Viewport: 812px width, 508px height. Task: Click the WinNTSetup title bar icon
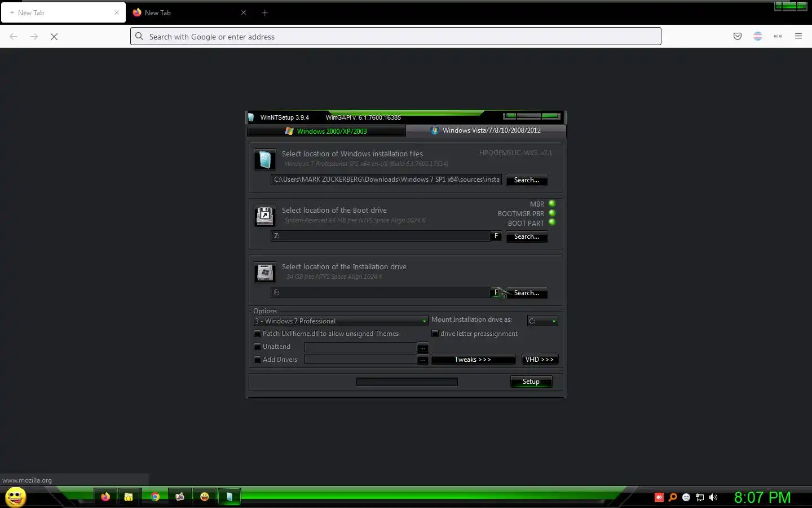[x=251, y=117]
